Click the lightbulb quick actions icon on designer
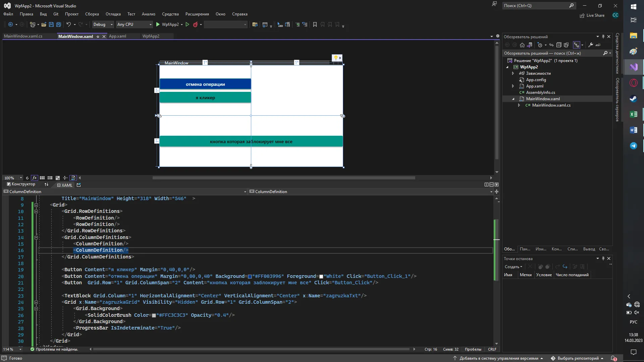The width and height of the screenshot is (644, 362). click(x=336, y=58)
